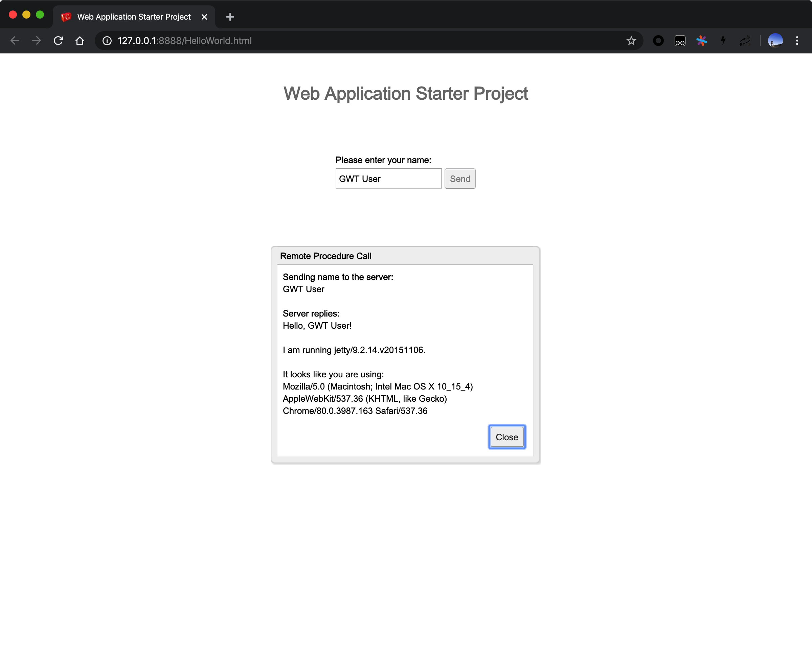Click the browser back arrow

point(15,41)
